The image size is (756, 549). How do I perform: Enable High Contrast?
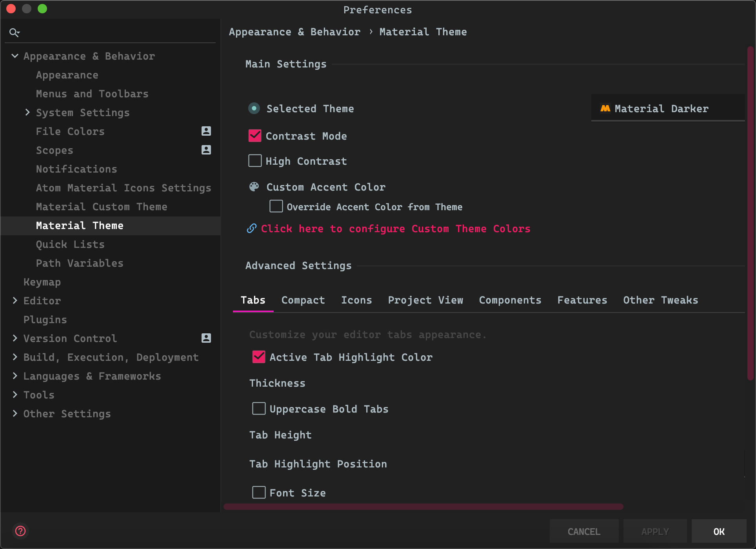point(255,160)
